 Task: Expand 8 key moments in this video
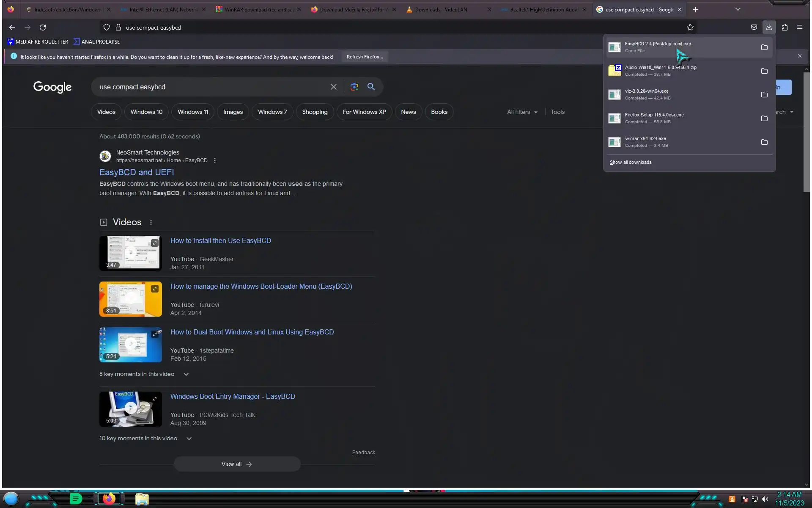tap(186, 374)
